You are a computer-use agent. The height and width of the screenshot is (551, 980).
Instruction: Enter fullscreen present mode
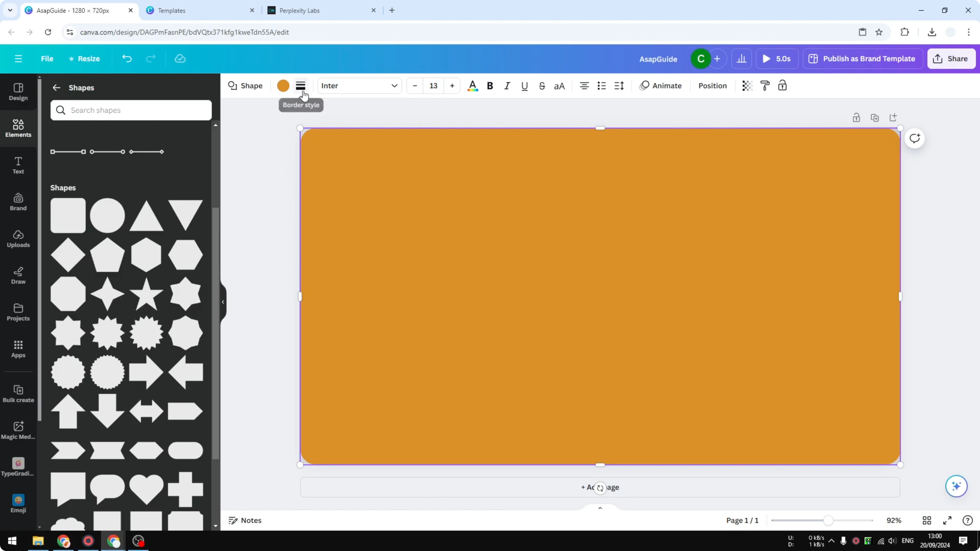pyautogui.click(x=947, y=520)
